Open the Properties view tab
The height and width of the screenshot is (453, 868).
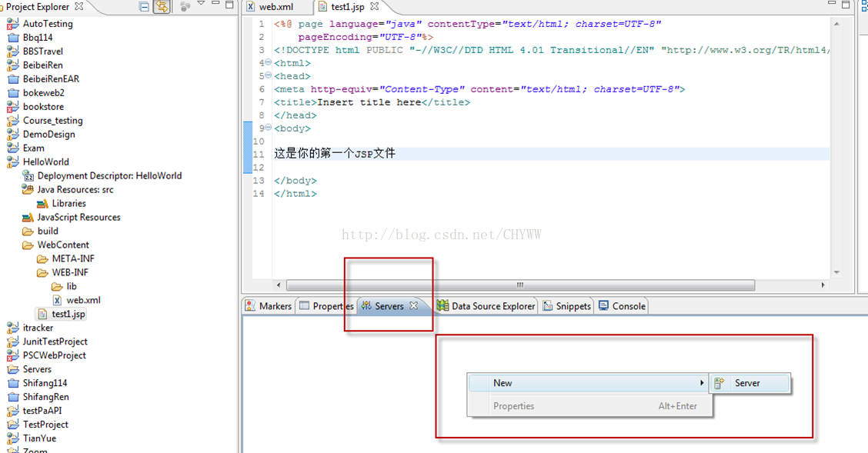tap(326, 306)
